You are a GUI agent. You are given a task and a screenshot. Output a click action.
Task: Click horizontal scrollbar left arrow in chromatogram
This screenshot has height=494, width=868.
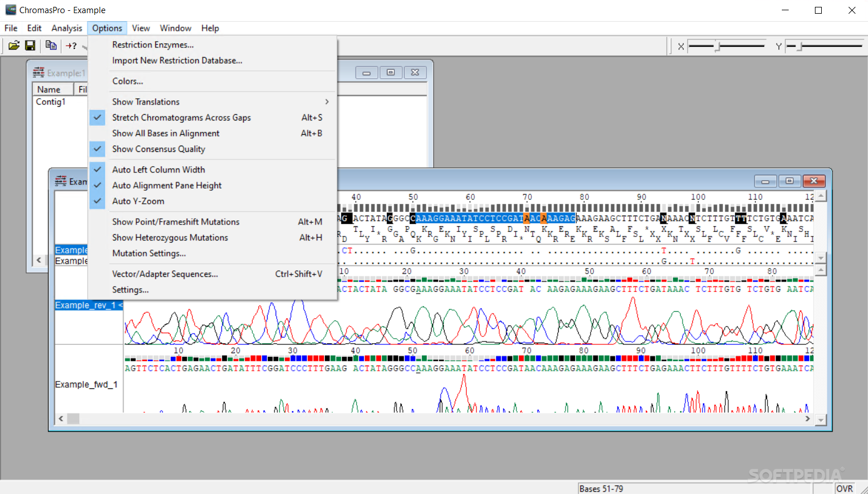[61, 419]
